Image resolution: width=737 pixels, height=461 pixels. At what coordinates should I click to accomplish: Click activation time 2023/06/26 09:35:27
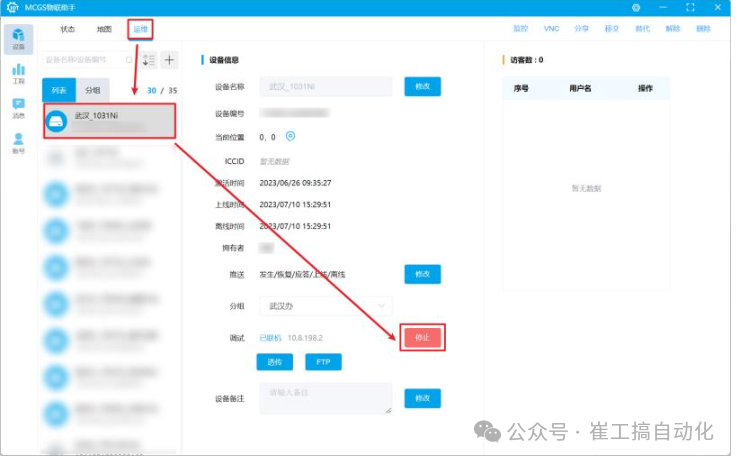[x=295, y=183]
